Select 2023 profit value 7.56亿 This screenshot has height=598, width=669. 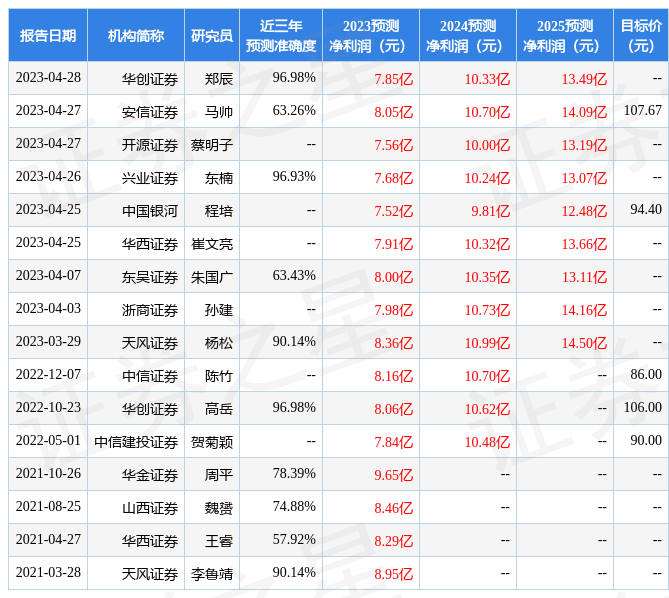click(393, 145)
